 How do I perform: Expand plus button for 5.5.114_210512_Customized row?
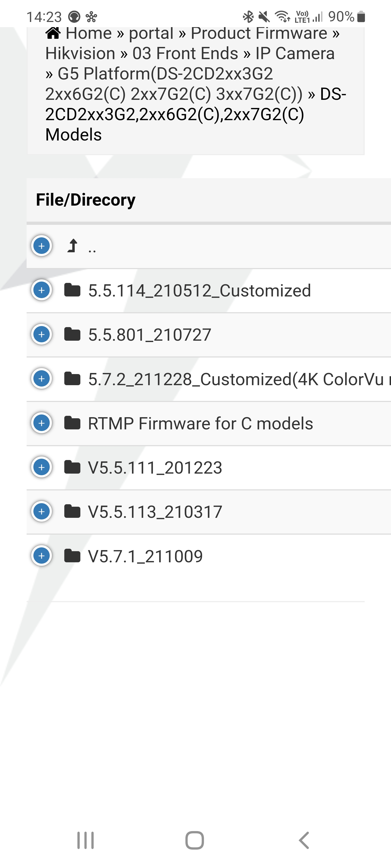click(42, 290)
